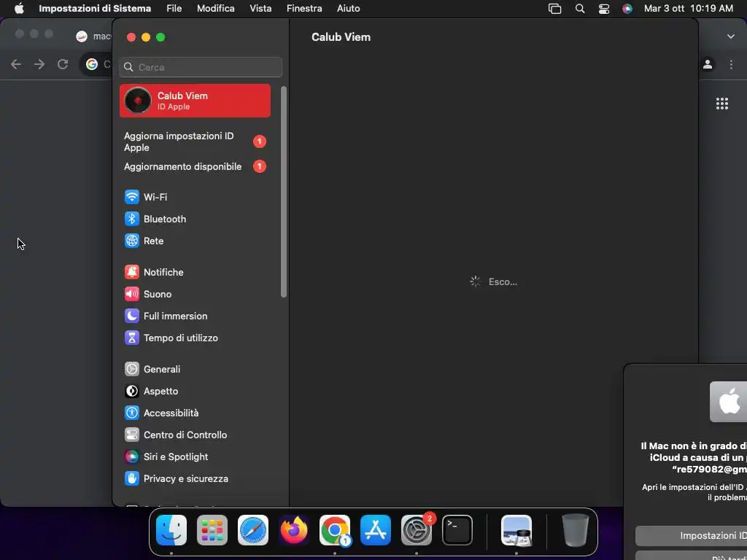Click the Stage Manager windows icon in menu bar
This screenshot has width=747, height=560.
click(x=555, y=9)
